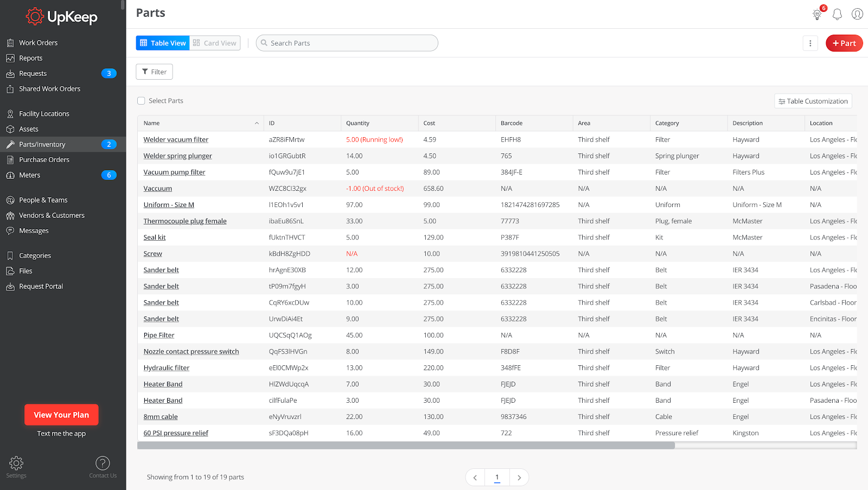Select Parts/Inventory in the sidebar menu
Viewport: 868px width, 490px height.
tap(42, 144)
